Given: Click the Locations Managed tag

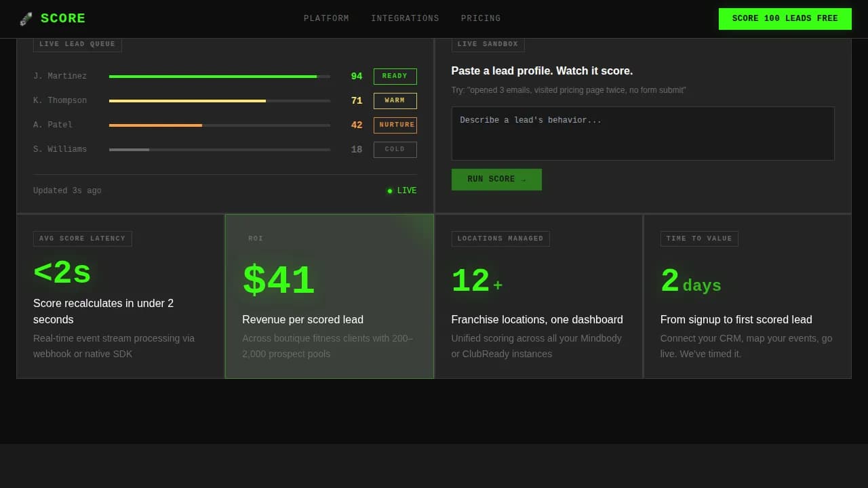Looking at the screenshot, I should (x=500, y=239).
